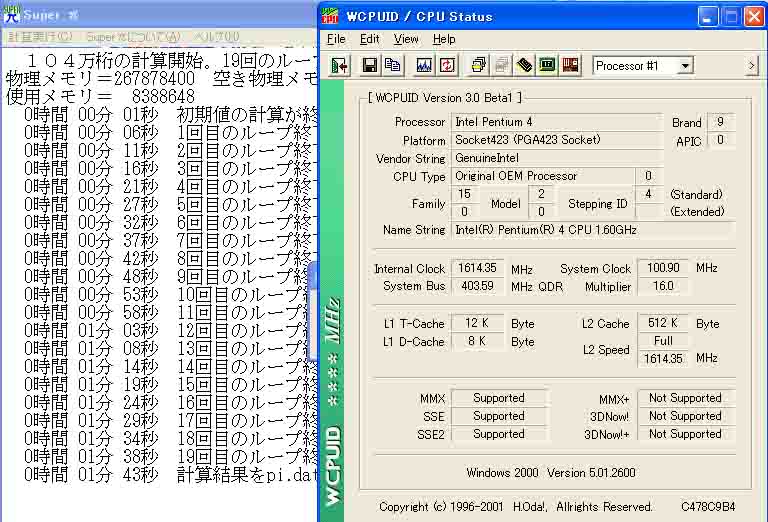Click the SSE2 'Supported' field

coord(499,434)
